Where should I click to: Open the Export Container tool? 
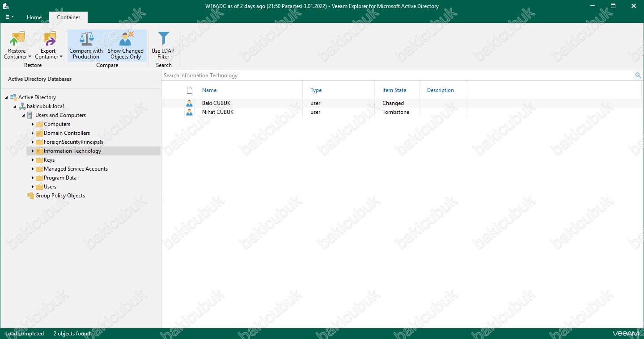tap(48, 45)
